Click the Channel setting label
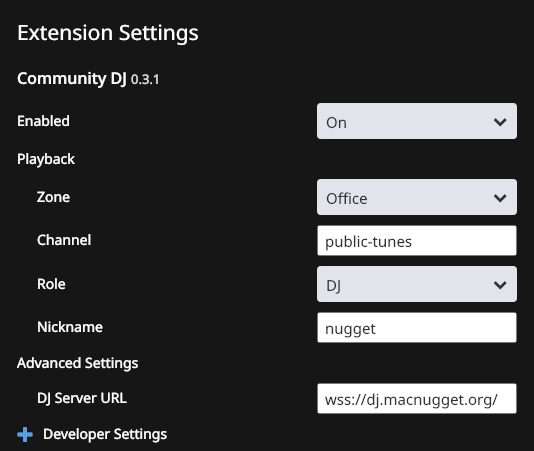The image size is (534, 451). (x=64, y=240)
